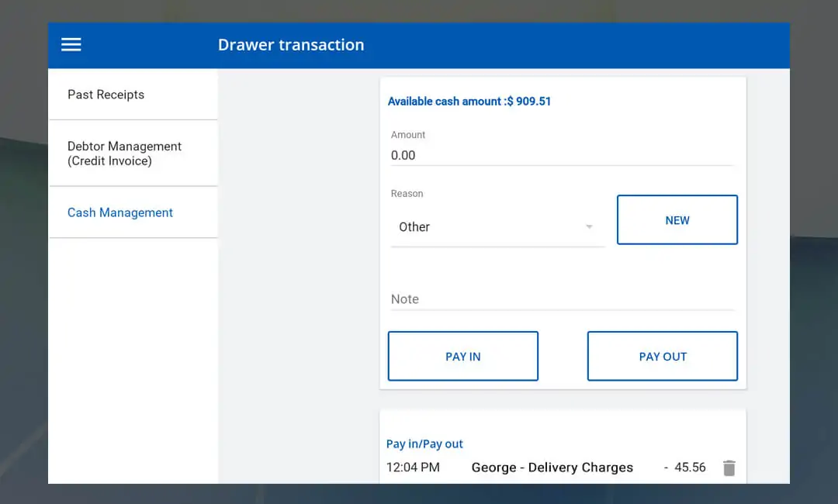Viewport: 838px width, 504px height.
Task: Go to Debtor Management (Credit Invoice)
Action: (124, 154)
